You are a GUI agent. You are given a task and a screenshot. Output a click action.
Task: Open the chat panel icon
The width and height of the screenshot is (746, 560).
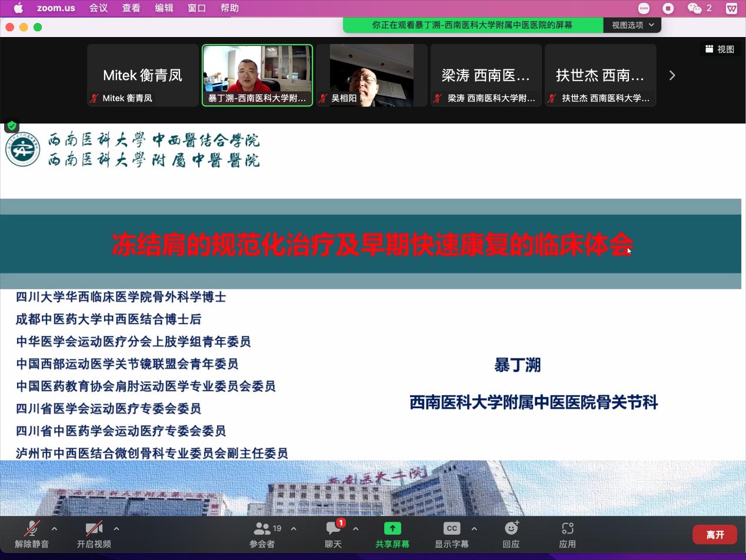tap(334, 529)
